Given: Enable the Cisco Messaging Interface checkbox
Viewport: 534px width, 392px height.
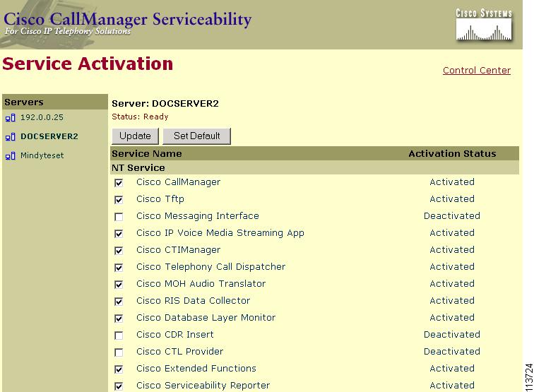Looking at the screenshot, I should [119, 217].
